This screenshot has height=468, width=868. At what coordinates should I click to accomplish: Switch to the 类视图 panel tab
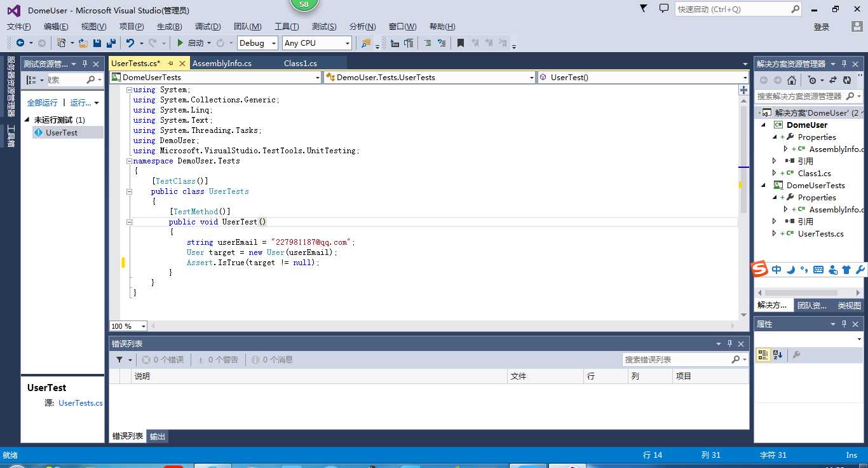click(x=849, y=306)
